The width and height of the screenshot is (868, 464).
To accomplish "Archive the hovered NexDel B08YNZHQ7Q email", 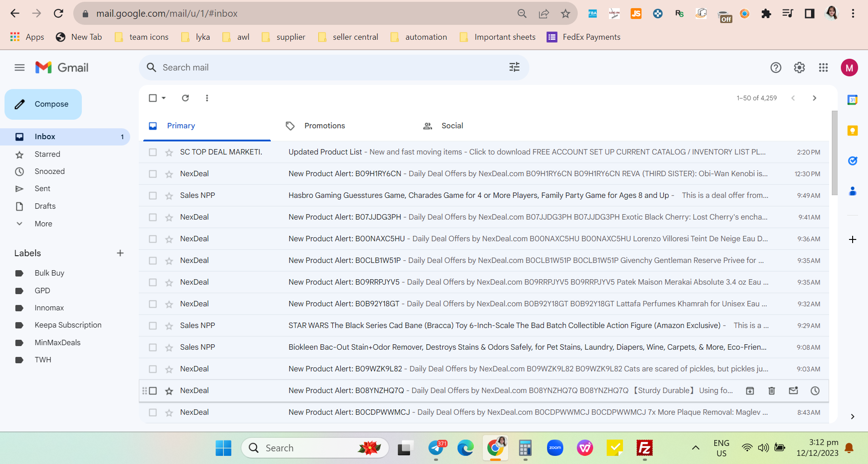I will pos(750,391).
